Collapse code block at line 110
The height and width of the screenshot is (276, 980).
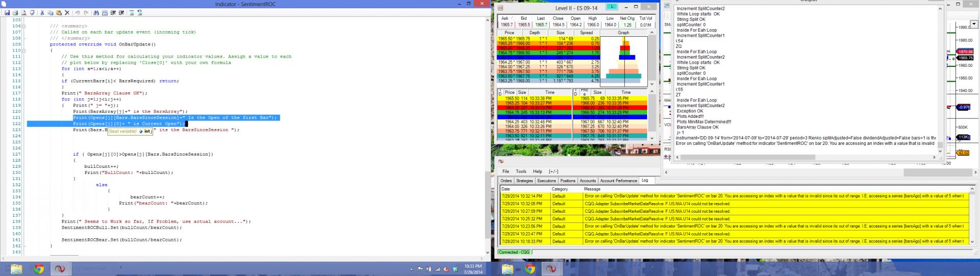coord(23,51)
